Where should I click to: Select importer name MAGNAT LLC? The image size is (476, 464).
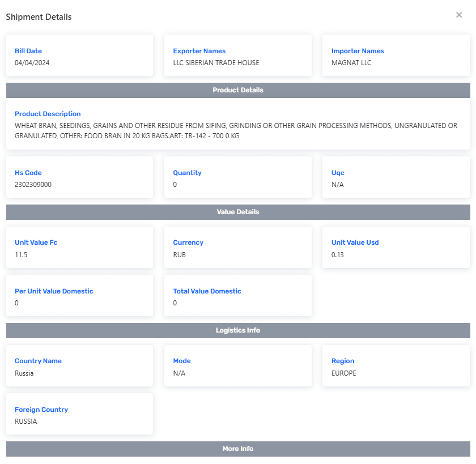click(x=351, y=63)
